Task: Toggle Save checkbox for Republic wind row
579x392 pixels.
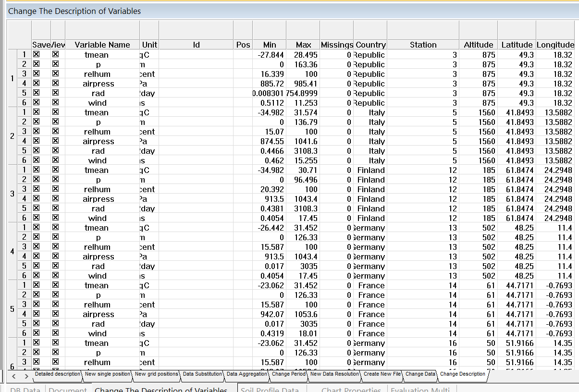Action: pos(36,103)
